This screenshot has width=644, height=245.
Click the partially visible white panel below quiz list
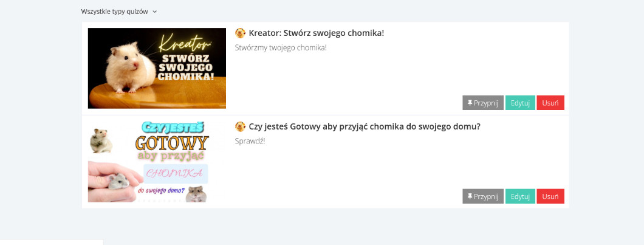tap(52, 242)
